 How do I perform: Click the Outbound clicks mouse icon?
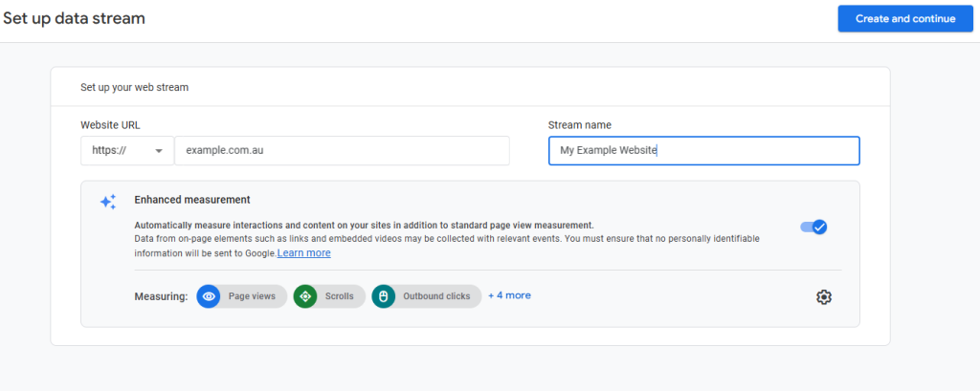click(x=383, y=296)
